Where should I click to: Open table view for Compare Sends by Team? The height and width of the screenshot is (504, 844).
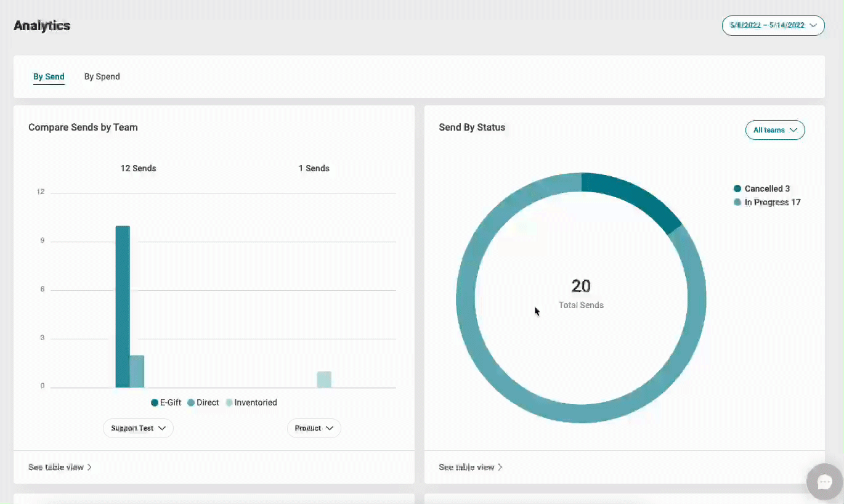pyautogui.click(x=60, y=468)
